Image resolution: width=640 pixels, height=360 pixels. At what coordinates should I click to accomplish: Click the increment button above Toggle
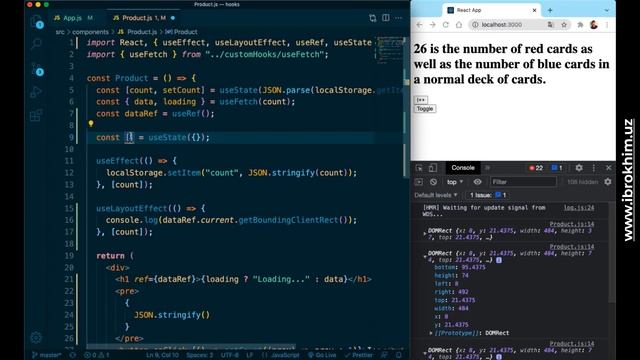click(x=420, y=100)
